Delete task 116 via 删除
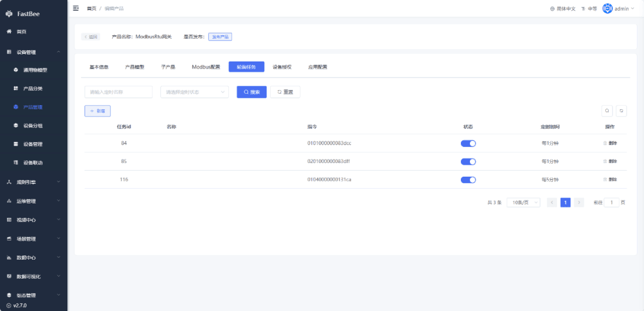The image size is (644, 311). pos(610,179)
